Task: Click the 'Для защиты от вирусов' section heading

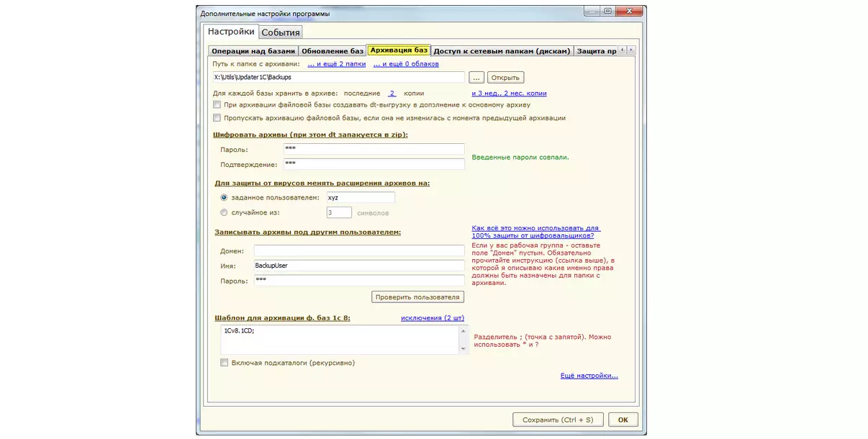Action: [322, 183]
